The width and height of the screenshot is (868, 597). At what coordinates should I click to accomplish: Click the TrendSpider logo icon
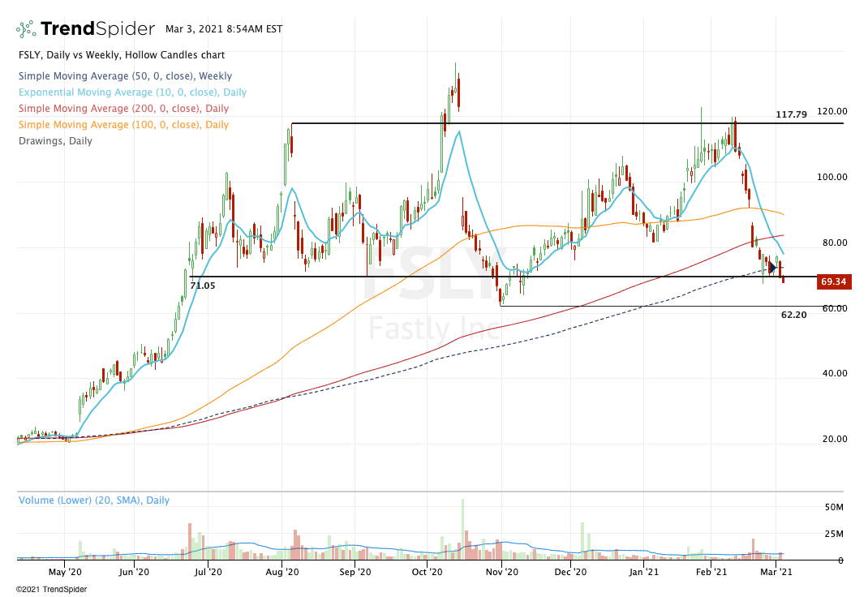coord(26,28)
